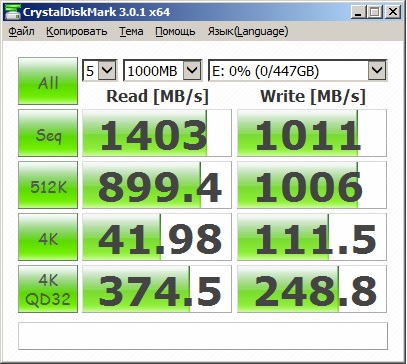407x364 pixels.
Task: Open the Помощь menu
Action: [x=175, y=31]
